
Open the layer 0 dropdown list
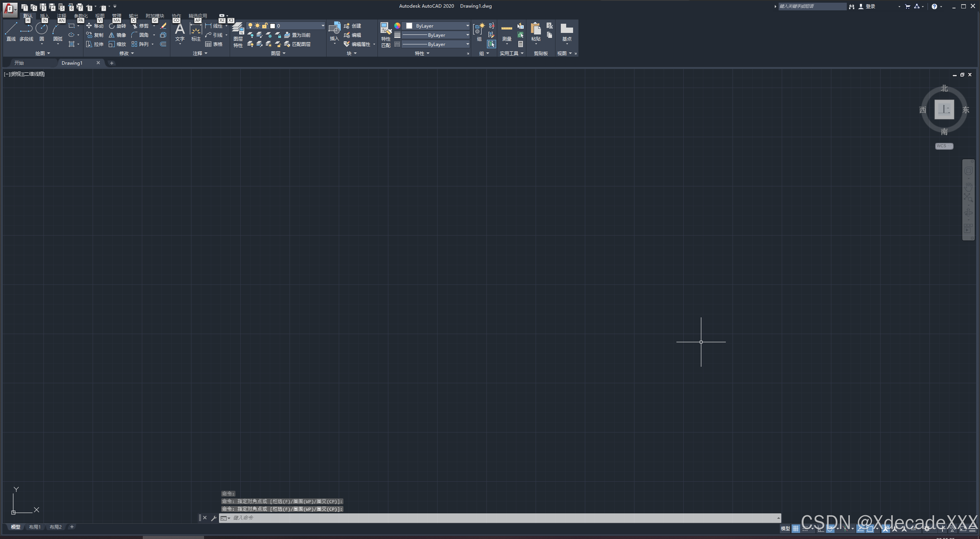coord(322,26)
